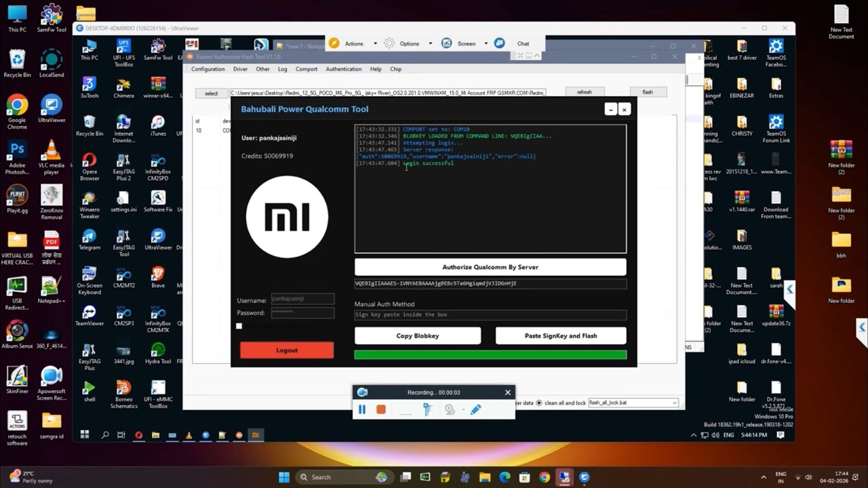This screenshot has height=488, width=868.
Task: Click the select button in Flash Tool
Action: click(x=212, y=94)
